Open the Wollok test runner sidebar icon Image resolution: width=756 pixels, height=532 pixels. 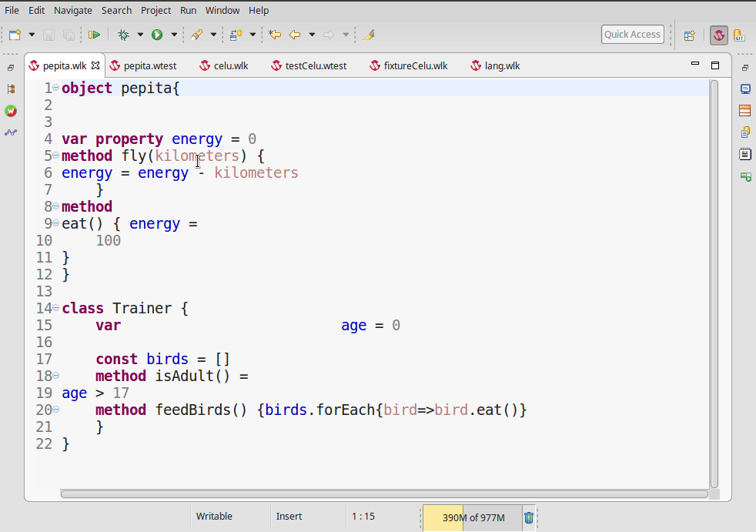point(11,111)
